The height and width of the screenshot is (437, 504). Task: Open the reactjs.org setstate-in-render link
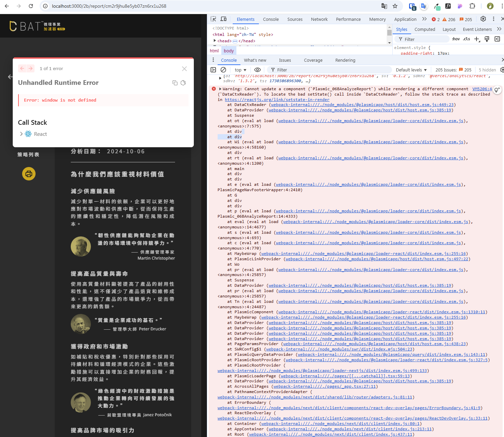277,100
